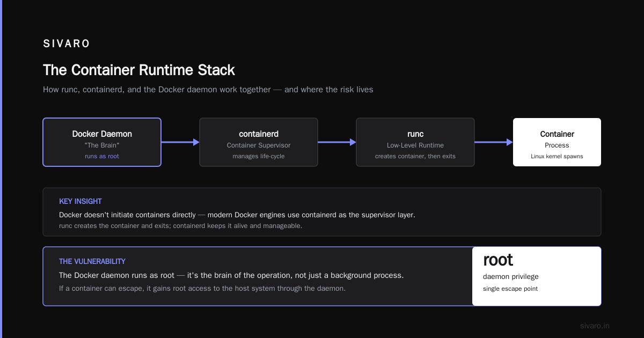Click the "daemon privilege" label
644x338 pixels.
[511, 277]
